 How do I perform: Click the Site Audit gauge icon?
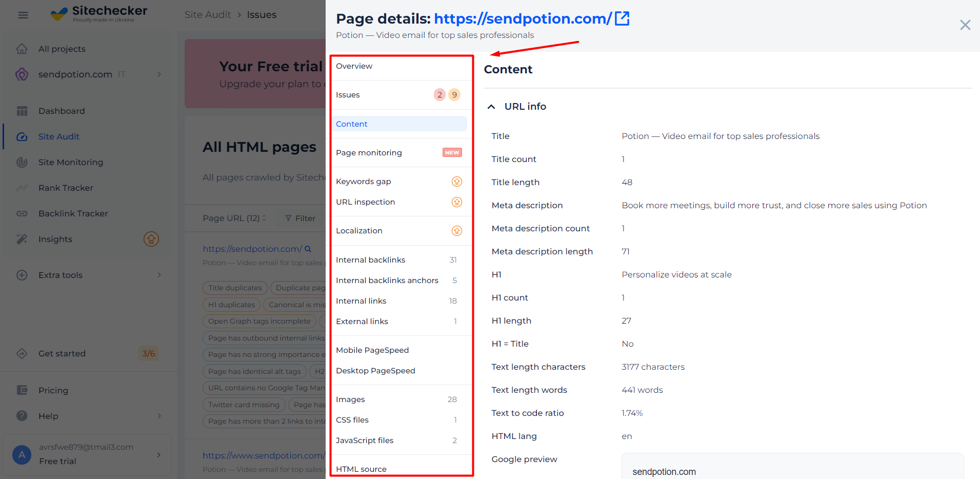coord(22,136)
